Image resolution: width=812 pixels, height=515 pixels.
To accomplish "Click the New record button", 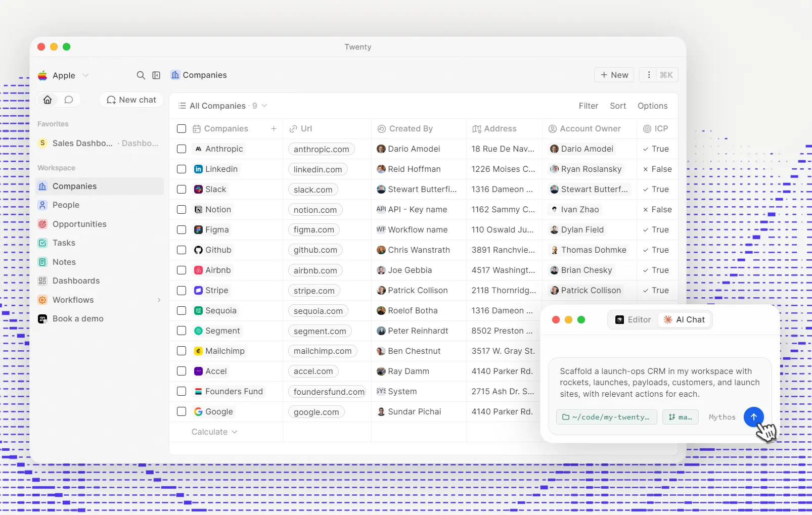I will [614, 75].
